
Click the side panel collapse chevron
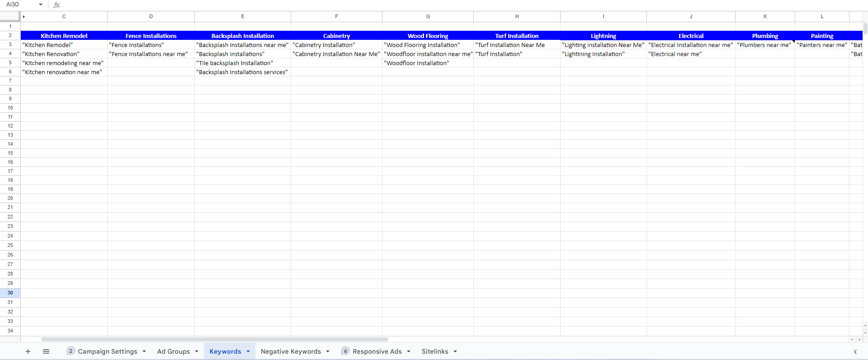855,352
